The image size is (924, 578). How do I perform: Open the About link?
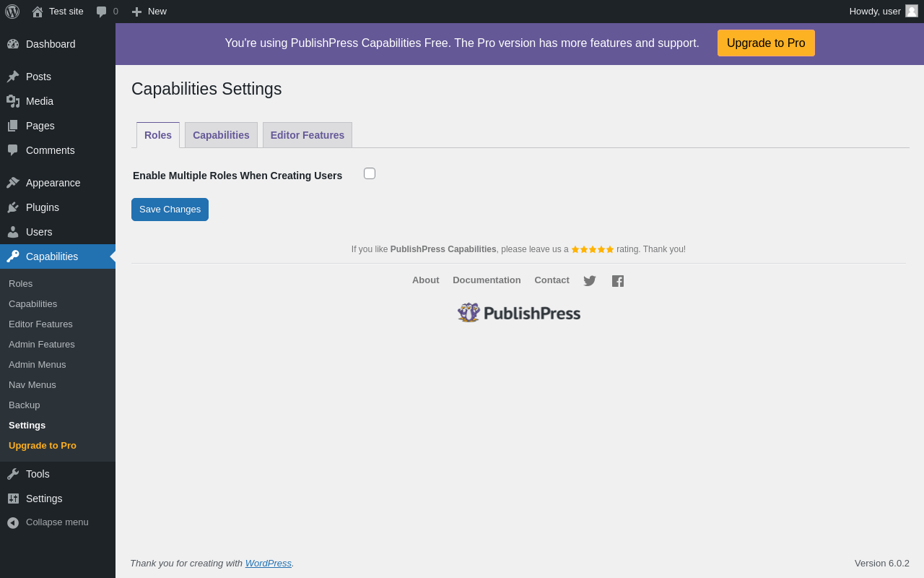point(426,280)
